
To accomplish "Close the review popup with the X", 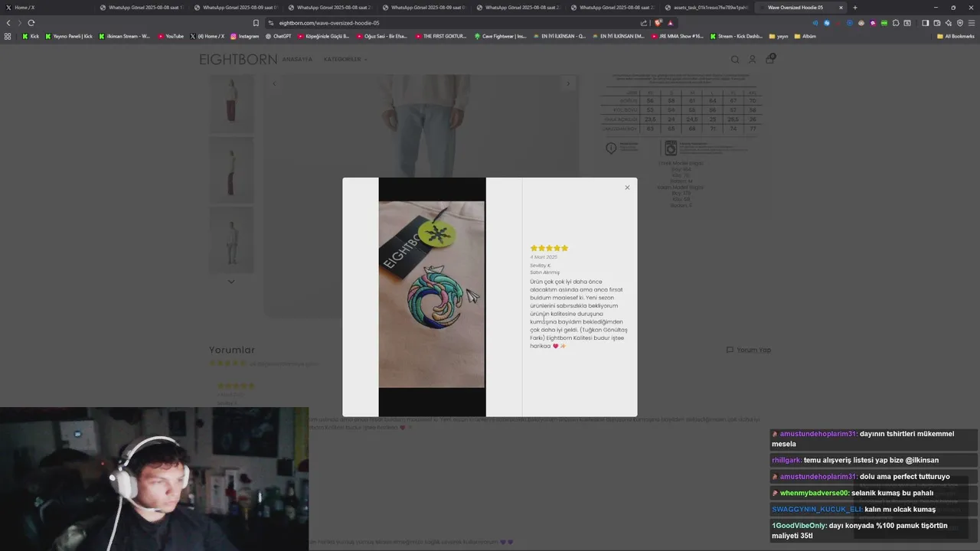I will pos(627,187).
